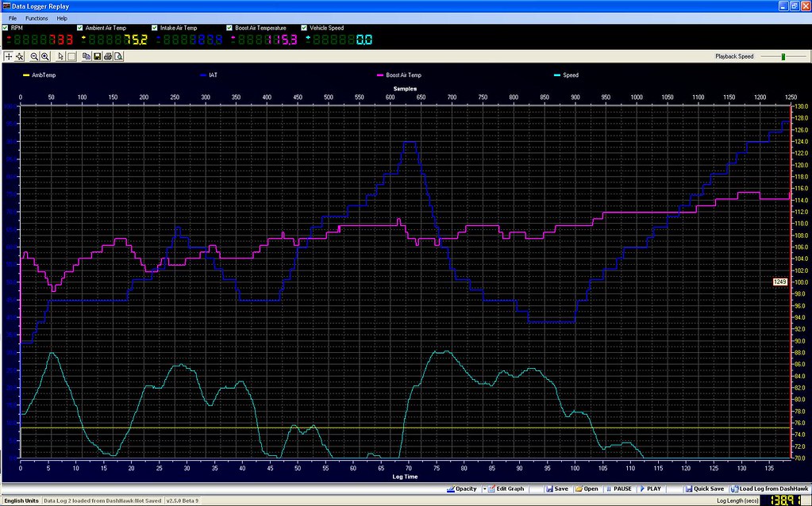Click the bottom Save button

(556, 489)
